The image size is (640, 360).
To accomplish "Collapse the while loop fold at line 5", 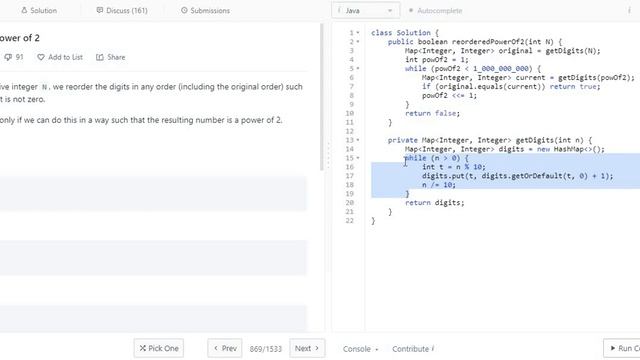I will coord(358,69).
